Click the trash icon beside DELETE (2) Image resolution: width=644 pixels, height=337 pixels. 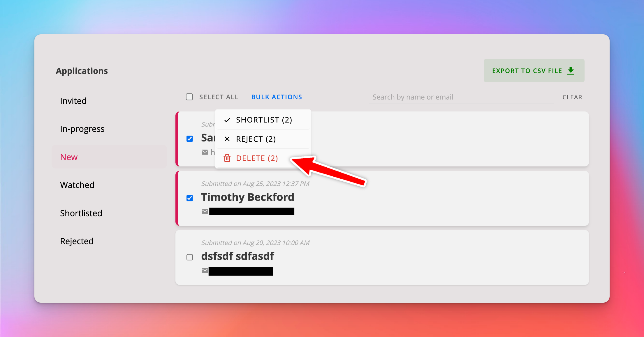tap(227, 158)
